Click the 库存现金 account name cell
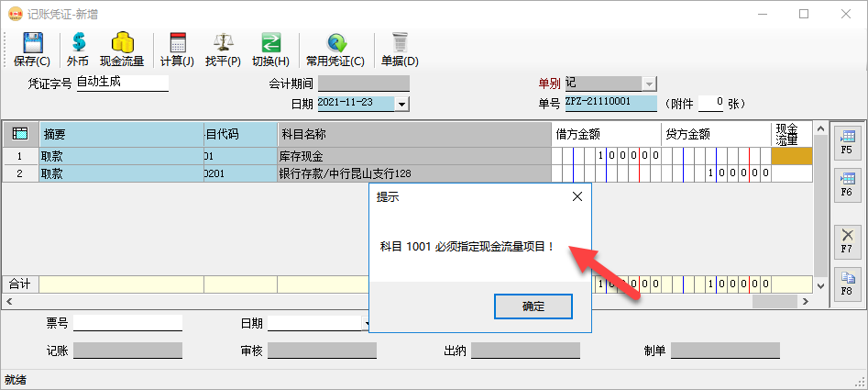Viewport: 868px width, 390px height. (x=414, y=156)
